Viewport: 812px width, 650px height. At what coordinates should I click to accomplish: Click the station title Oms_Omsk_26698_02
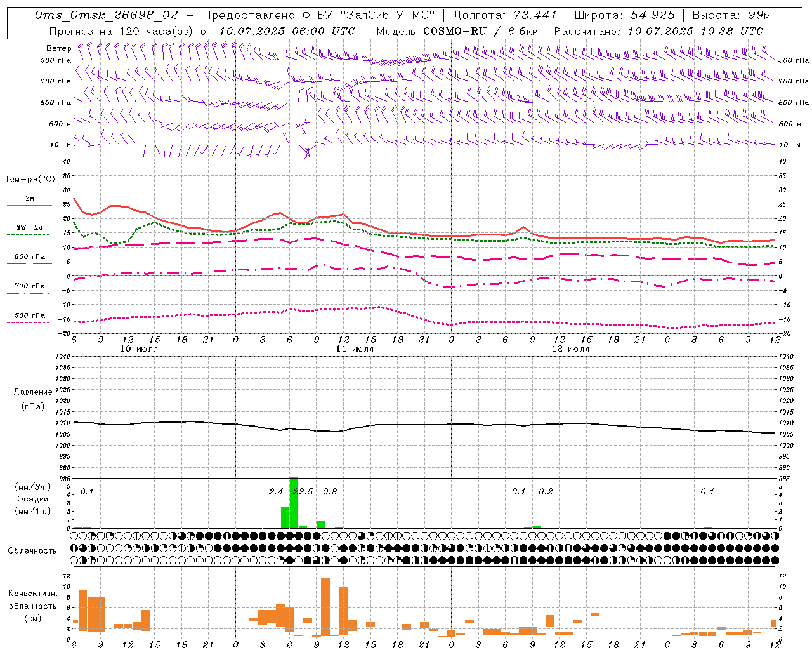[x=106, y=15]
